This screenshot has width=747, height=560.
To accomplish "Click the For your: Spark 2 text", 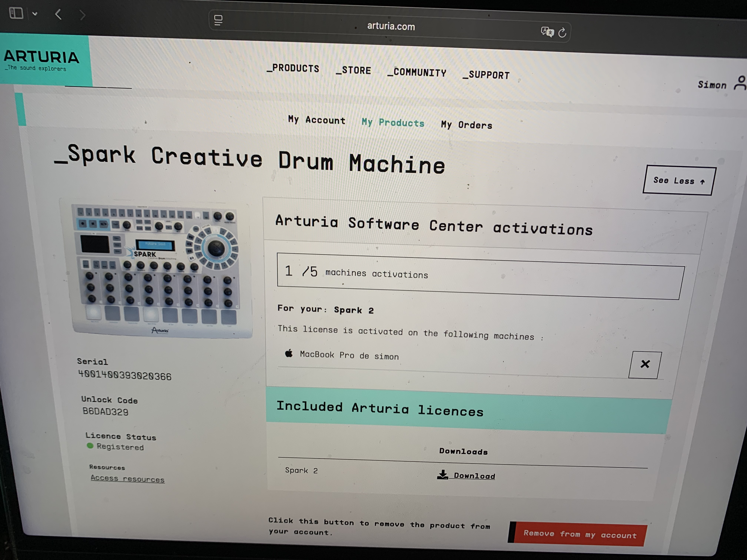I will [x=326, y=309].
